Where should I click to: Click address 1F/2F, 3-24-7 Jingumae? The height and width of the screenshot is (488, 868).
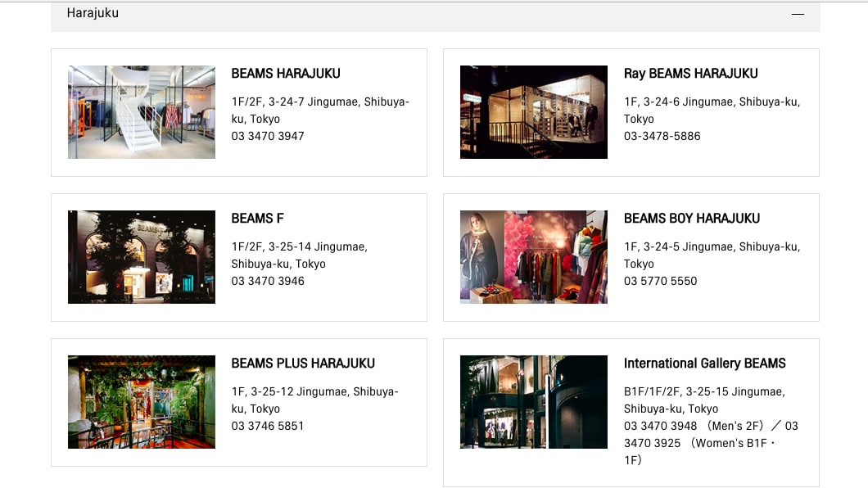pyautogui.click(x=320, y=110)
